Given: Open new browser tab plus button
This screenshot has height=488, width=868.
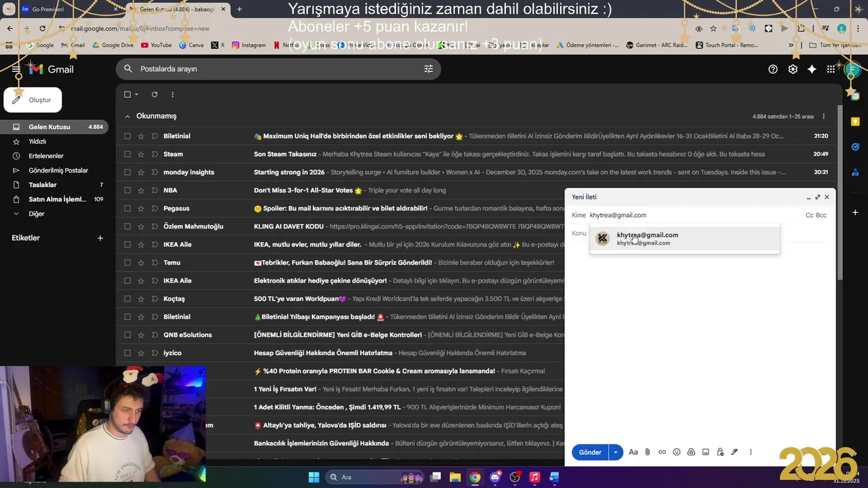Looking at the screenshot, I should 239,9.
